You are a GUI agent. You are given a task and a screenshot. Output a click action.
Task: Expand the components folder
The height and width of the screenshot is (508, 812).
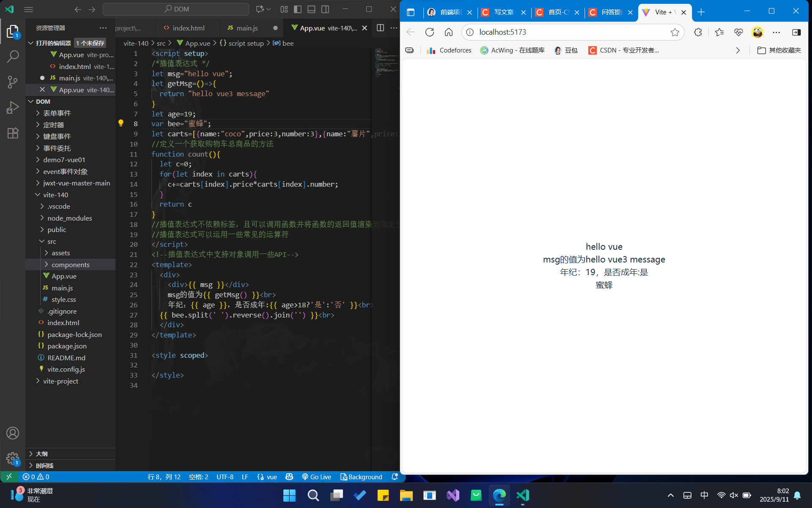click(x=70, y=265)
